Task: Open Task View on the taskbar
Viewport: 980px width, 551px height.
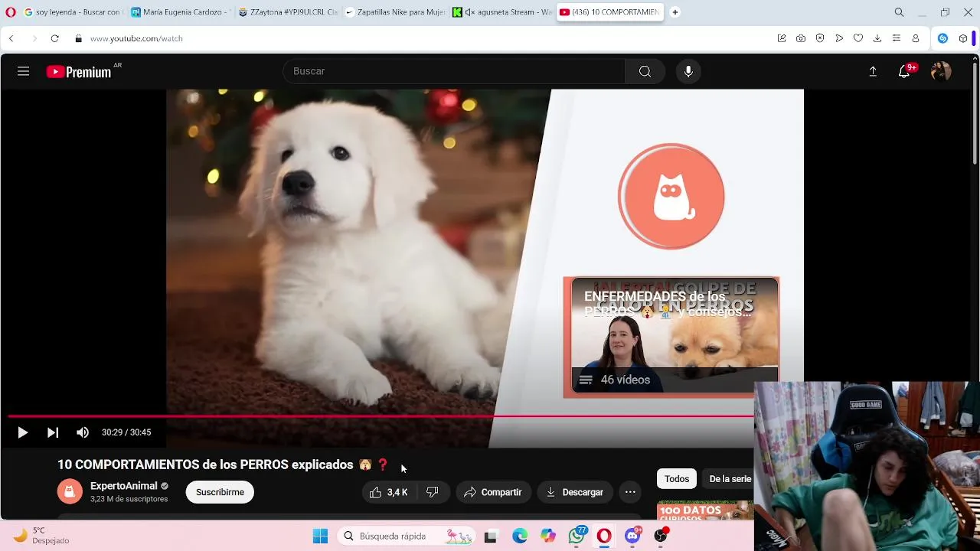Action: tap(490, 536)
